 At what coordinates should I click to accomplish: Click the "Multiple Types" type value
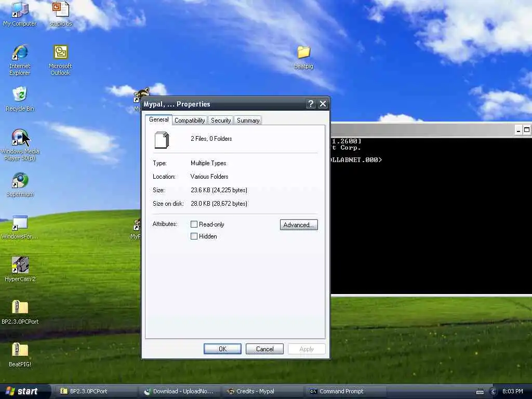tap(208, 163)
